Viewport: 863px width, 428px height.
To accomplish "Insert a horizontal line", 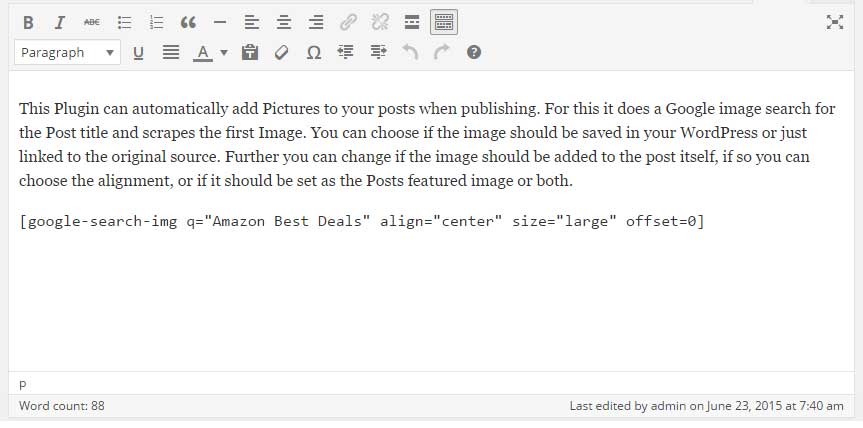I will (220, 22).
